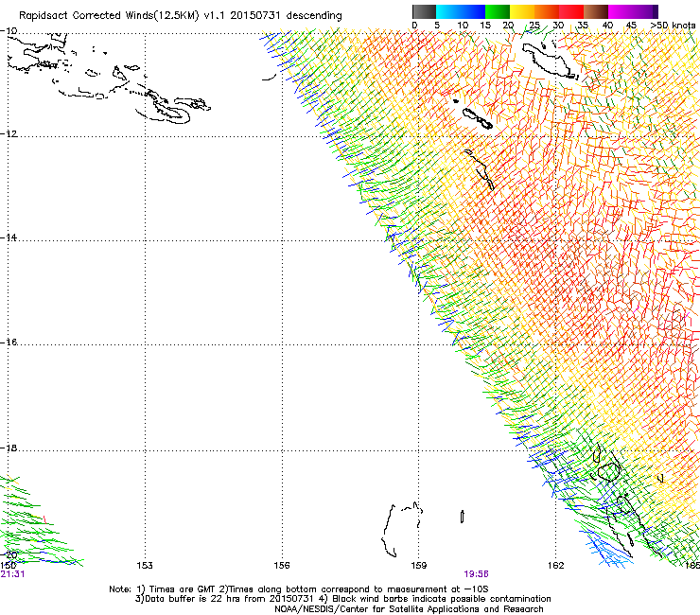700x615 pixels.
Task: Click the legend scale value '25'
Action: (534, 25)
